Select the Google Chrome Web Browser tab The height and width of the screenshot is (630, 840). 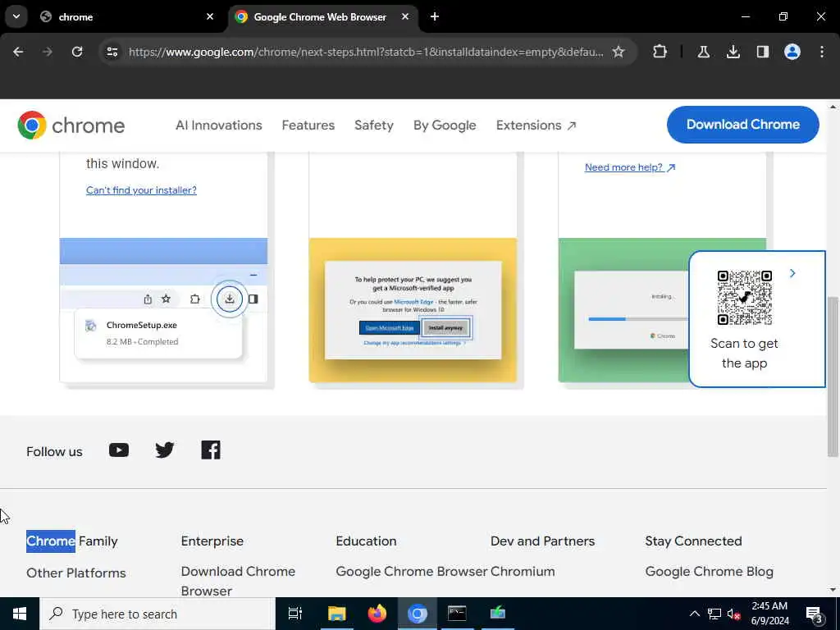(x=320, y=17)
